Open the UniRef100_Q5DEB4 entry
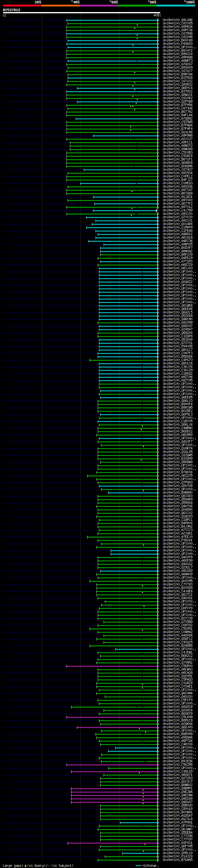The image size is (198, 868). click(178, 832)
